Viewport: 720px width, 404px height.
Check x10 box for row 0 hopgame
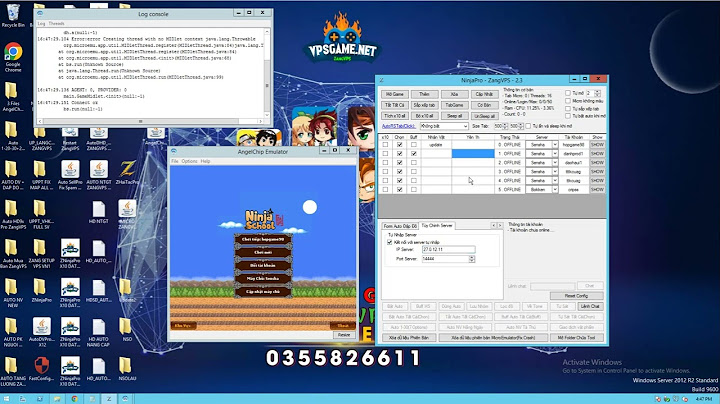tap(385, 145)
